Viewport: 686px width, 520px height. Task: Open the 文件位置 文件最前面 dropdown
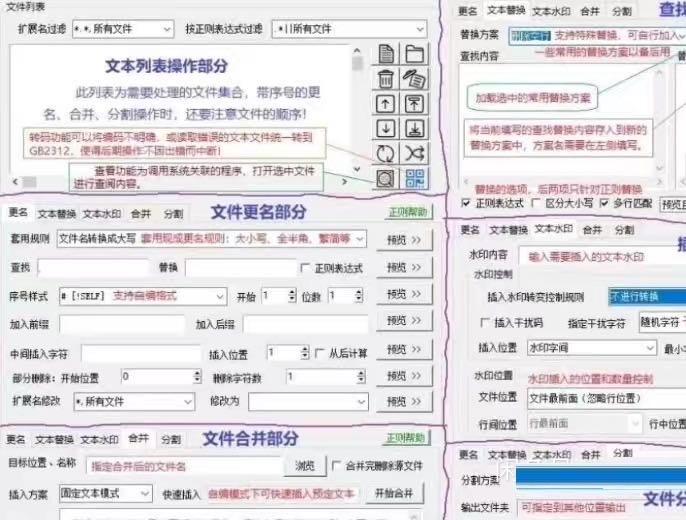606,398
